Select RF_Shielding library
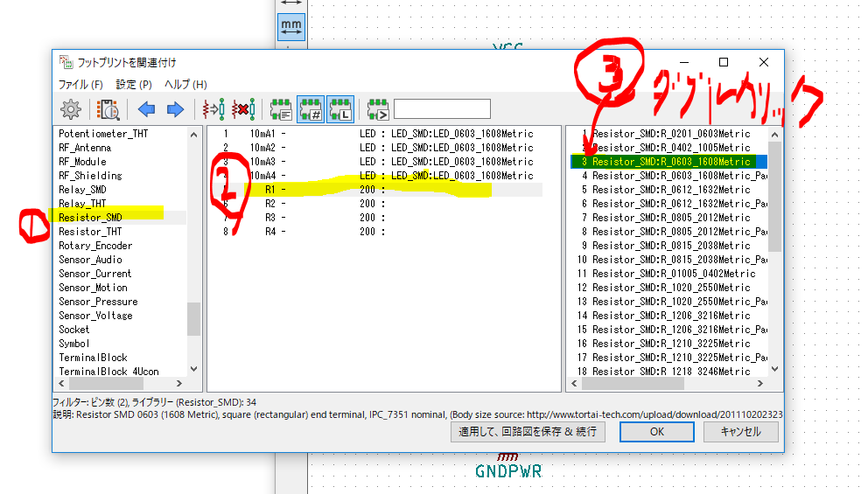Viewport: 868px width, 494px height. pos(90,176)
